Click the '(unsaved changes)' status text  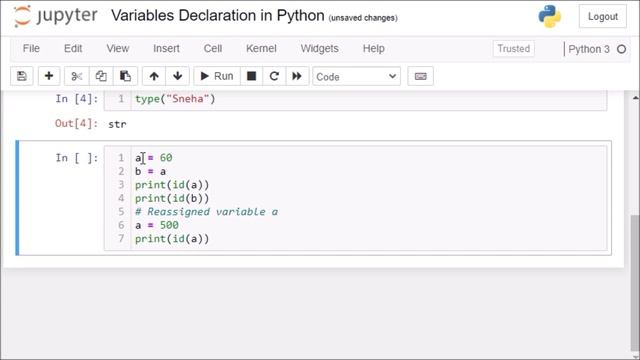pyautogui.click(x=363, y=18)
